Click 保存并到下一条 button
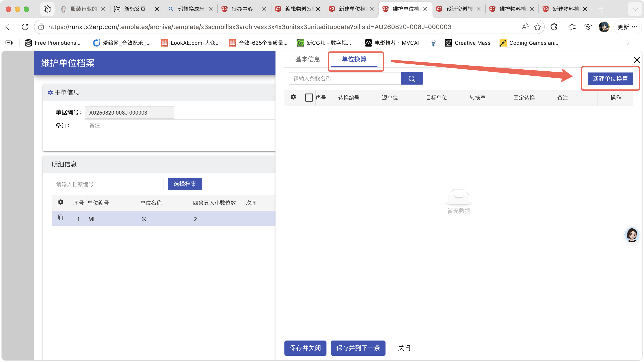Image resolution: width=644 pixels, height=362 pixels. [358, 348]
